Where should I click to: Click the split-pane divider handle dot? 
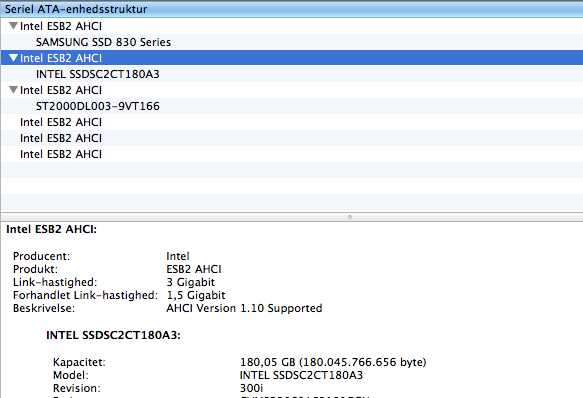click(350, 217)
